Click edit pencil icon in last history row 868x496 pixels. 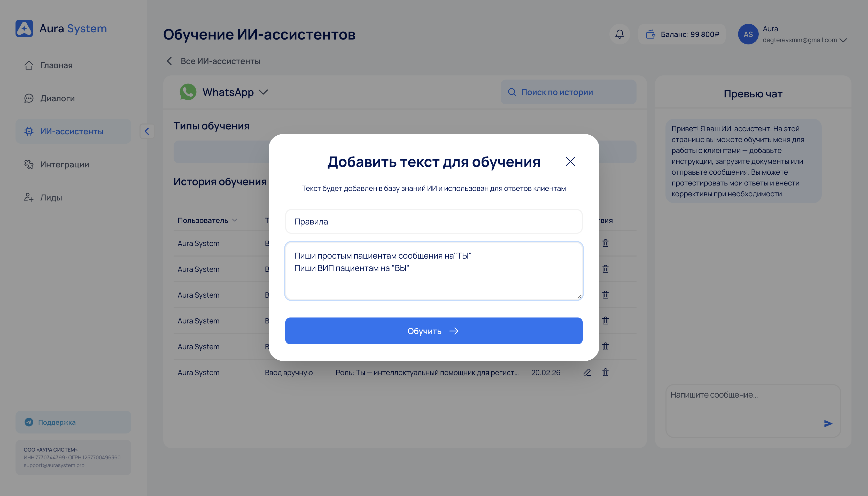(587, 372)
